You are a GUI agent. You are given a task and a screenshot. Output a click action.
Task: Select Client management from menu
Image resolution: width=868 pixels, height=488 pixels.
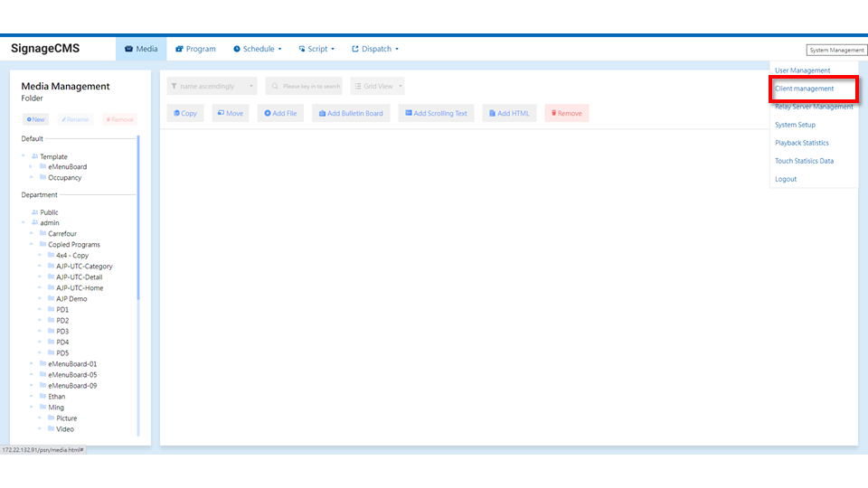pyautogui.click(x=804, y=89)
